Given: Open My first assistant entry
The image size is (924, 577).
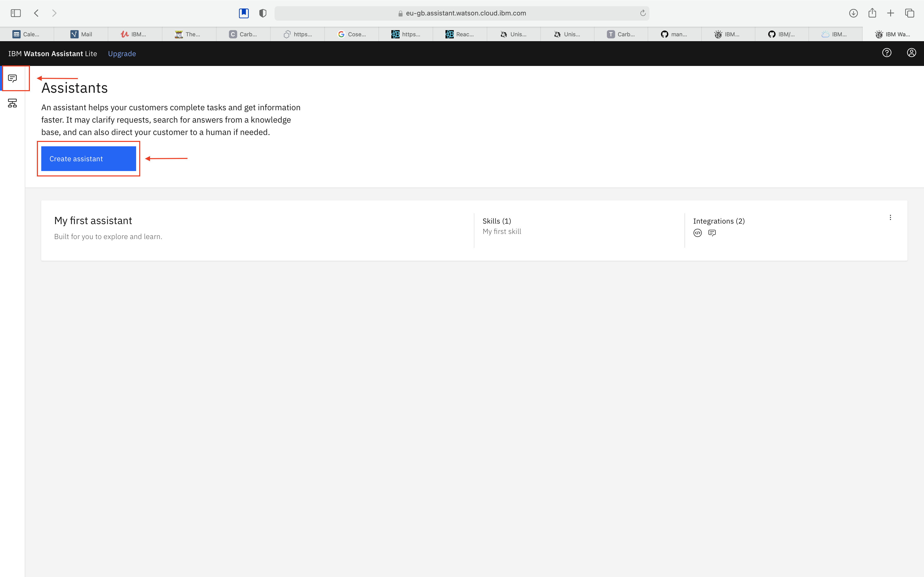Looking at the screenshot, I should pos(93,219).
